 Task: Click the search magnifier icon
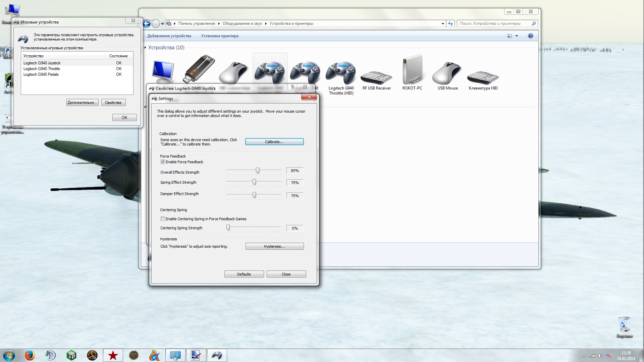click(534, 23)
